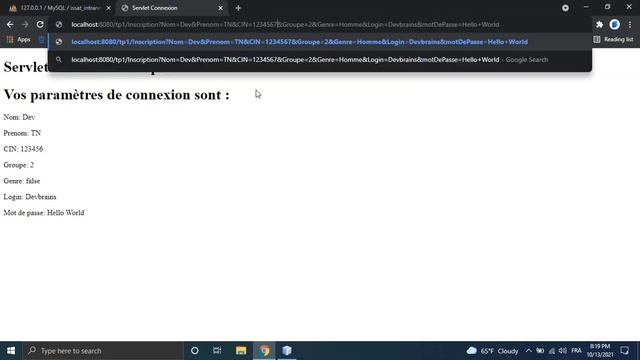Click the forward navigation arrow
This screenshot has height=360, width=640.
25,24
